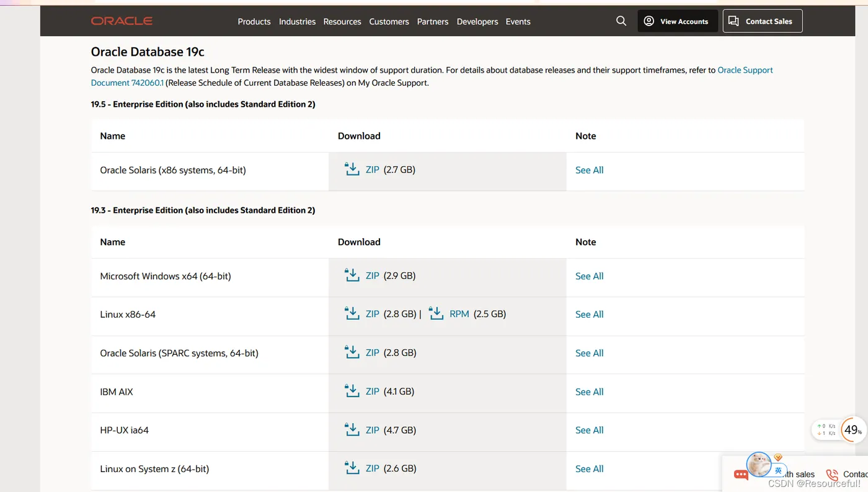Click download icon for Microsoft Windows x64 ZIP
This screenshot has height=492, width=868.
pos(352,275)
